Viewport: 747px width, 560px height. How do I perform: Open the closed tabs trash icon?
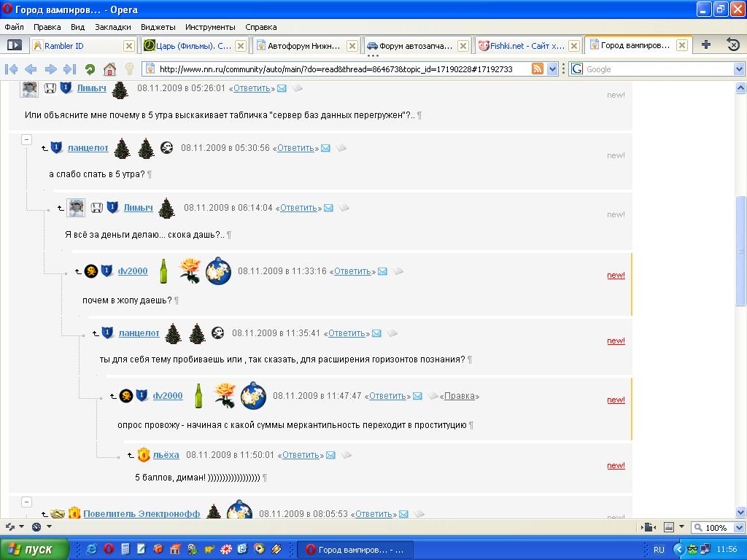click(x=733, y=45)
